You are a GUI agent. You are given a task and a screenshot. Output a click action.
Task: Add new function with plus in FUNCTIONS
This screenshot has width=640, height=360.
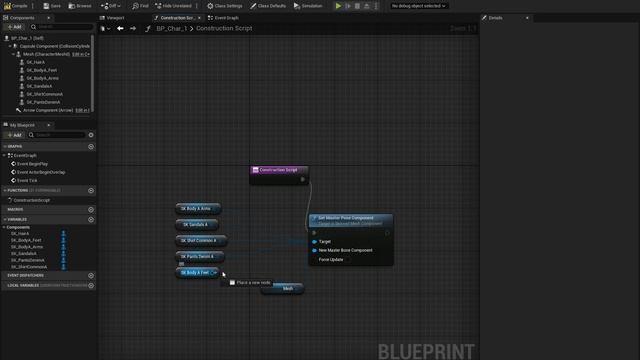(x=91, y=191)
